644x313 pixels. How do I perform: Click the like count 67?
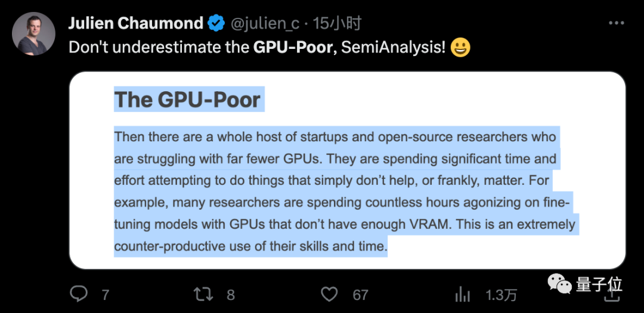click(x=360, y=294)
